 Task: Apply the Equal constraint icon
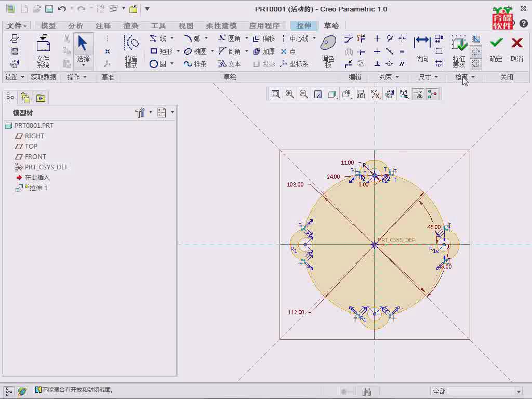pos(402,51)
